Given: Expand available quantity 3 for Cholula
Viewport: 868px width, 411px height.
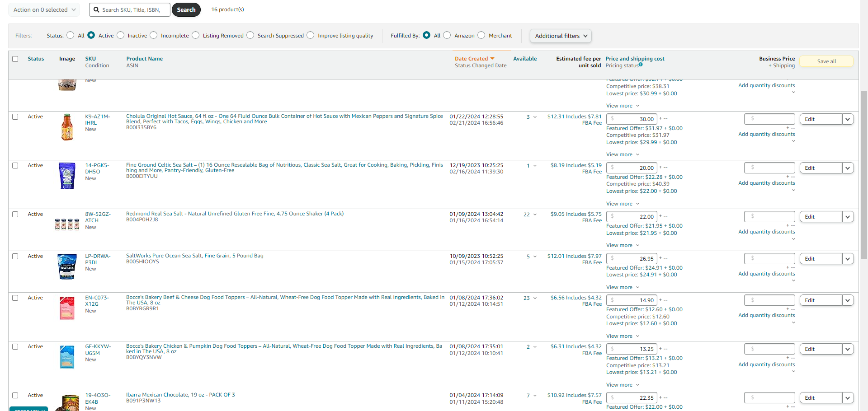Looking at the screenshot, I should coord(532,117).
